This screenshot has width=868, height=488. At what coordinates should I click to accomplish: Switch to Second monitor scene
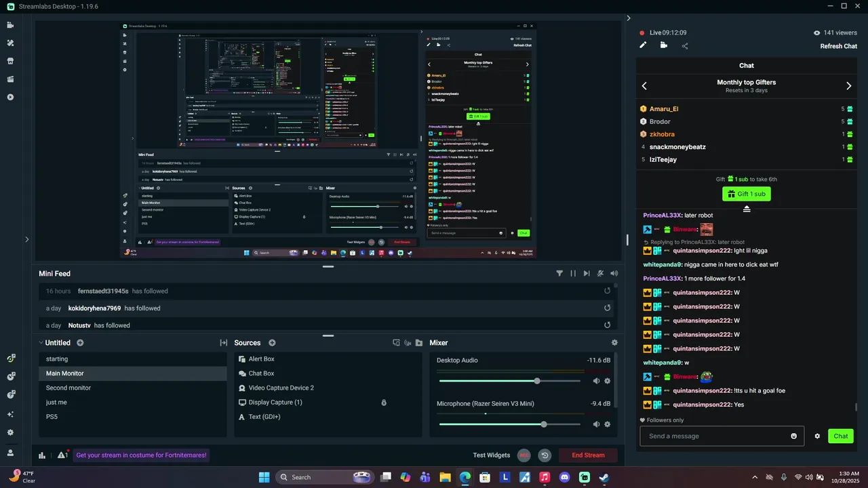point(132,388)
